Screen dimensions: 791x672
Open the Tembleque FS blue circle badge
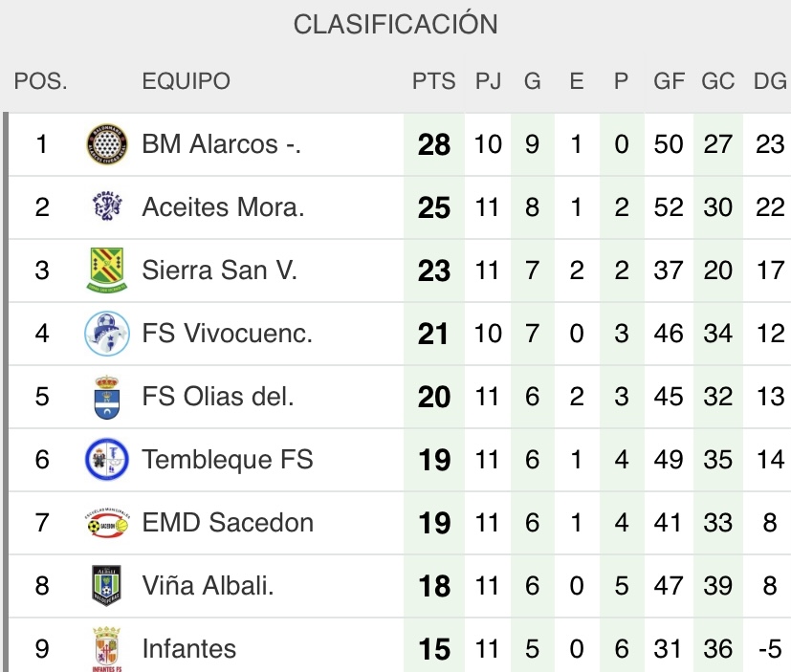[106, 459]
